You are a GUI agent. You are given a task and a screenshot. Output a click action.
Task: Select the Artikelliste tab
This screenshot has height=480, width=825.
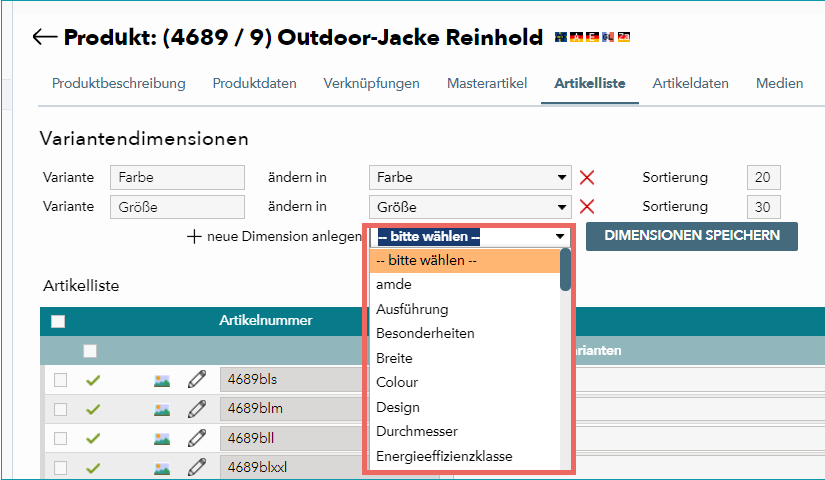pos(590,83)
